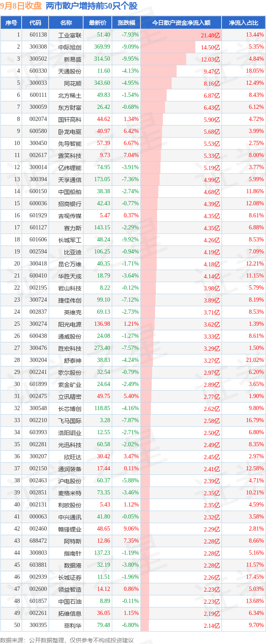Click stock name 通润装备

pyautogui.click(x=70, y=469)
